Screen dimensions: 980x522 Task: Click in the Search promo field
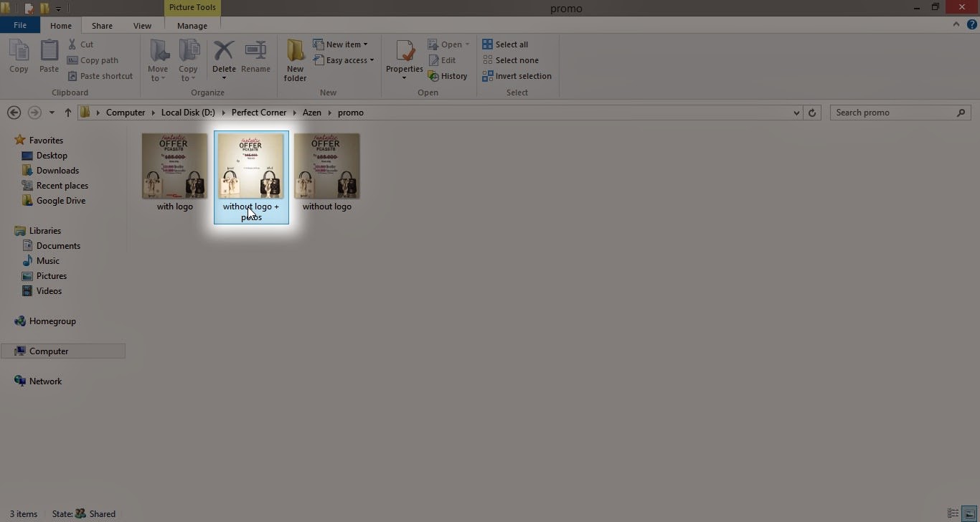click(893, 113)
